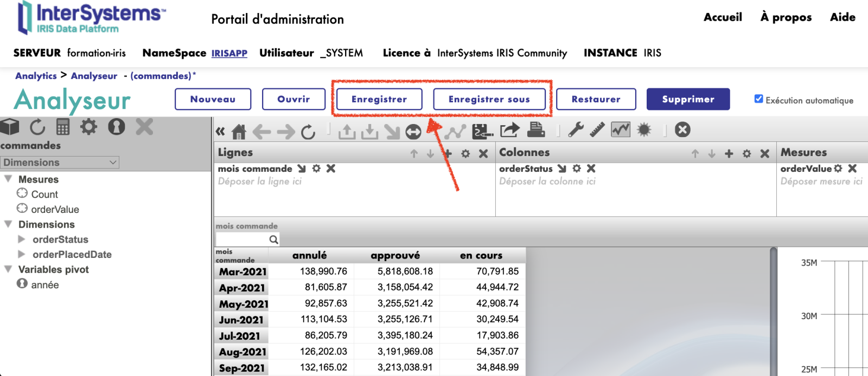Open the wrench options icon
This screenshot has width=868, height=376.
576,130
